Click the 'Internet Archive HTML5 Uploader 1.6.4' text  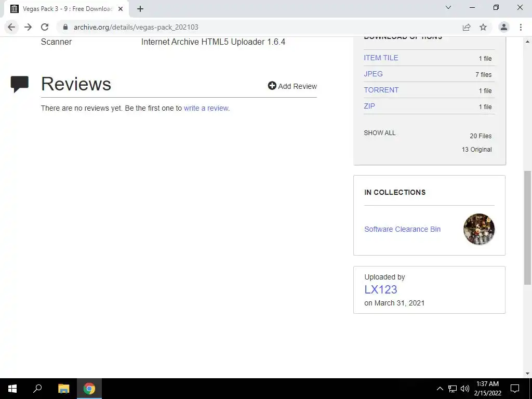(213, 42)
